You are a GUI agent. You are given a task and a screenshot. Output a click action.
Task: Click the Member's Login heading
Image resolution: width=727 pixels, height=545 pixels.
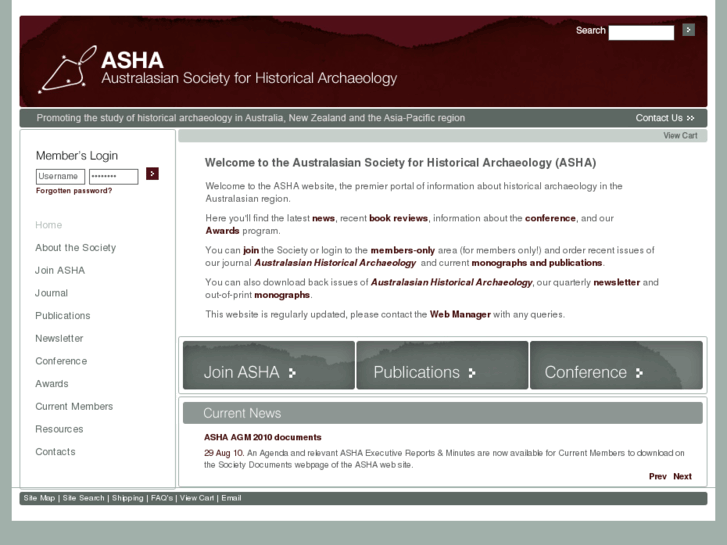point(77,155)
